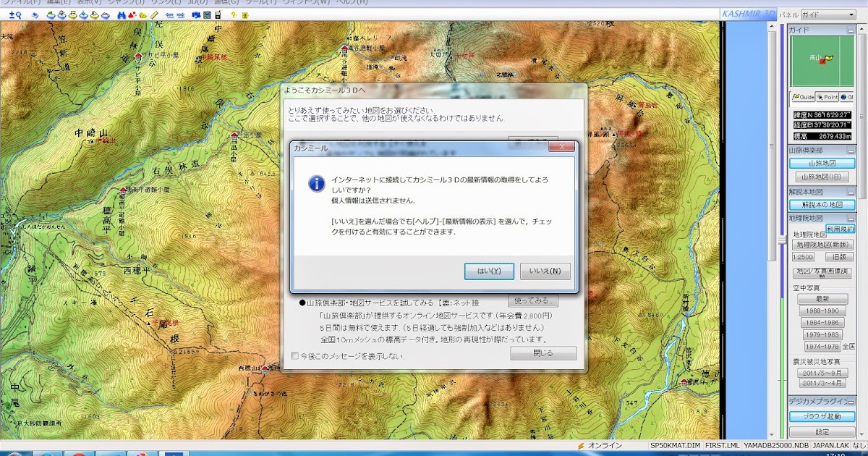Viewport: 868px width, 456px height.
Task: Click the 2011/5~9月 disaster photo button
Action: [x=822, y=373]
